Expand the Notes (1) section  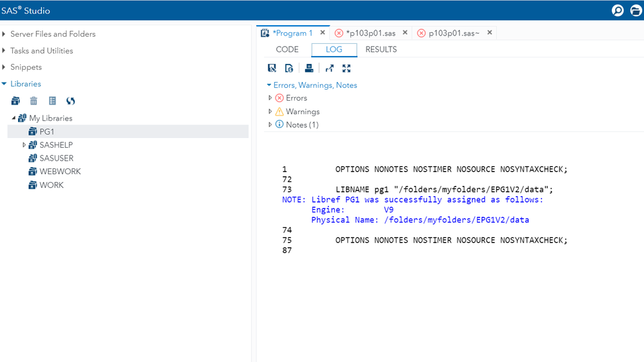pyautogui.click(x=270, y=125)
